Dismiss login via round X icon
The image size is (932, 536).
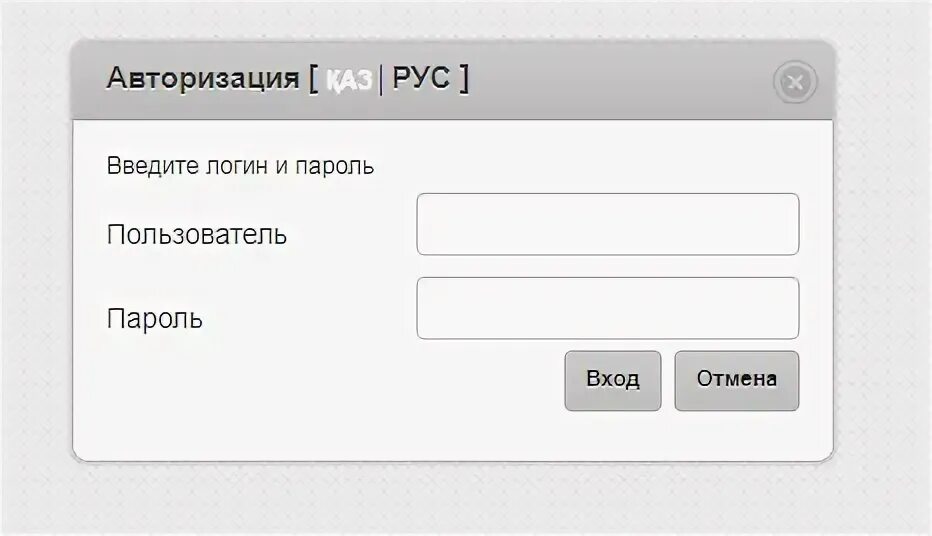(795, 82)
